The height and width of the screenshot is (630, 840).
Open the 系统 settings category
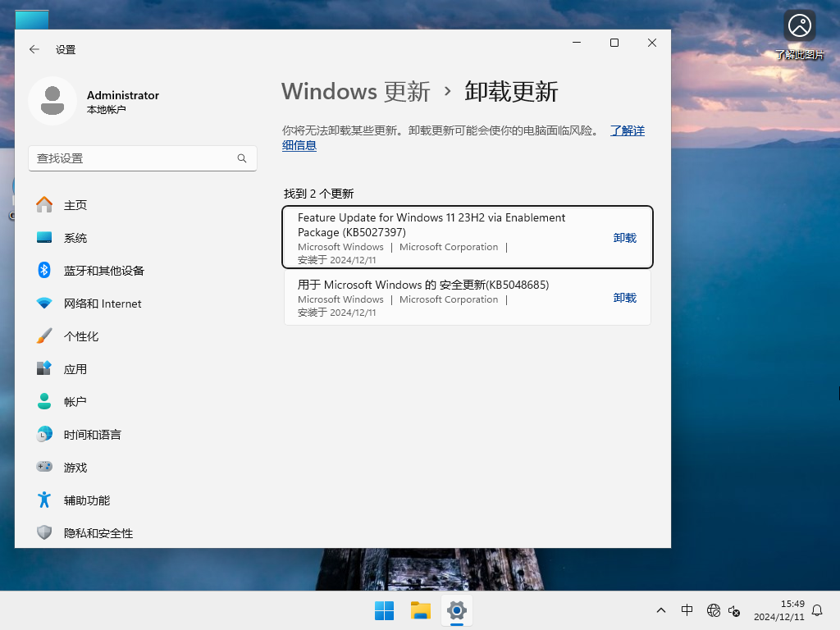(75, 237)
